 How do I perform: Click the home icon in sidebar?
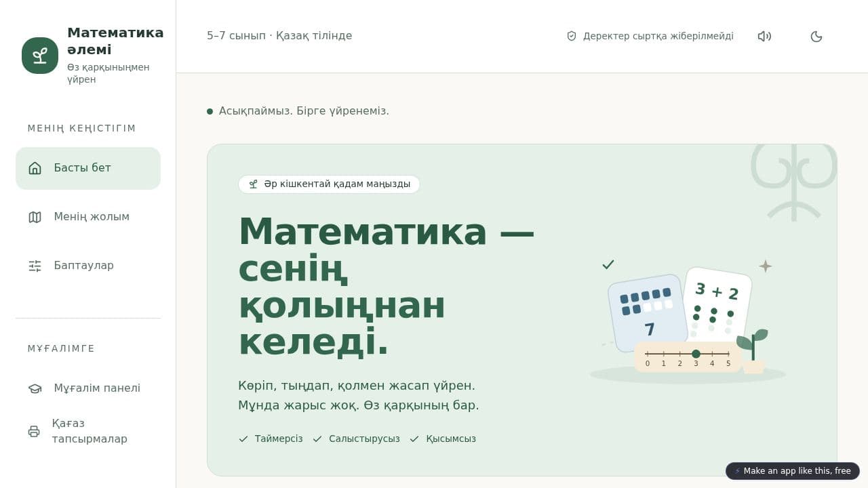click(x=35, y=168)
